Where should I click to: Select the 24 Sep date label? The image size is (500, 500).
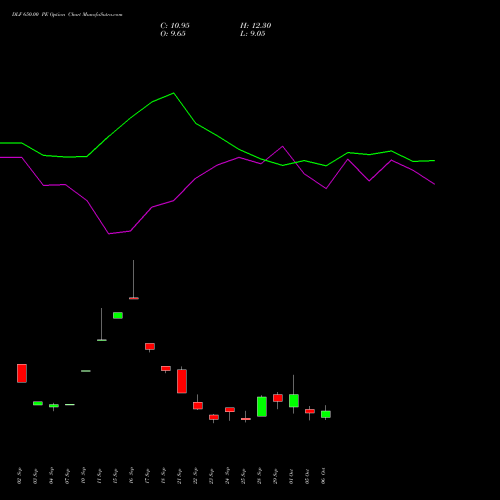tap(227, 476)
